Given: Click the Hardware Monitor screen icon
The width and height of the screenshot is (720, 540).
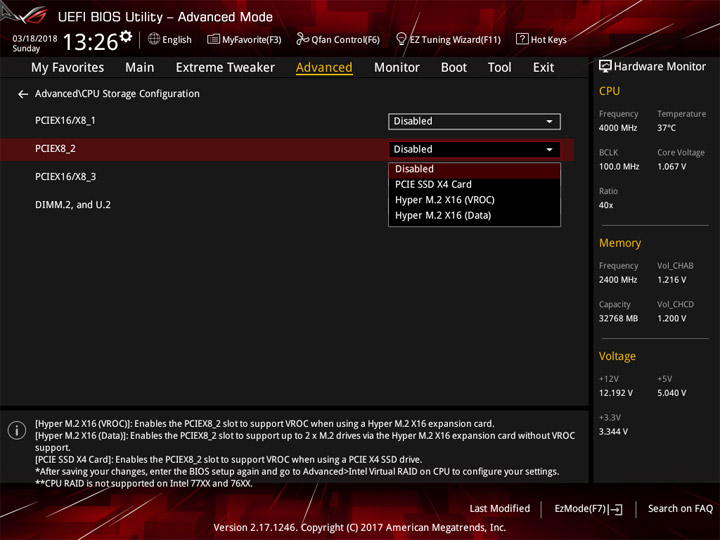Looking at the screenshot, I should coord(605,67).
